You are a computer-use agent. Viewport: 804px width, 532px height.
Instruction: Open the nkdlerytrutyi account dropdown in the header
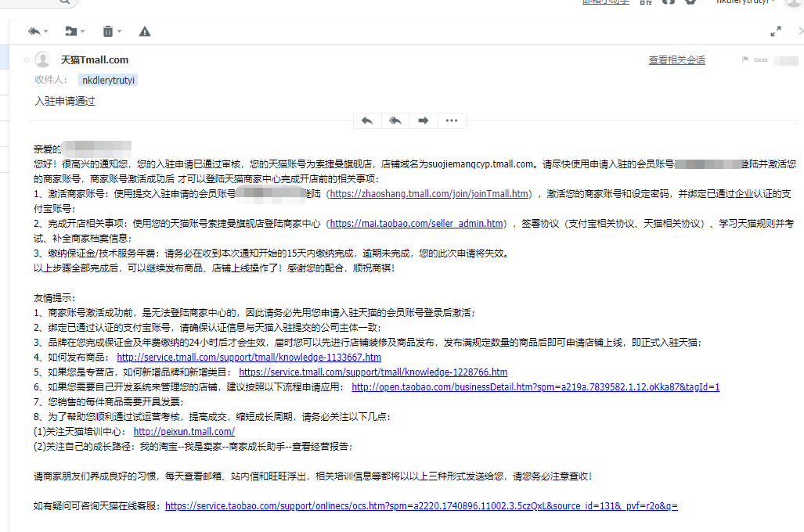(x=745, y=2)
